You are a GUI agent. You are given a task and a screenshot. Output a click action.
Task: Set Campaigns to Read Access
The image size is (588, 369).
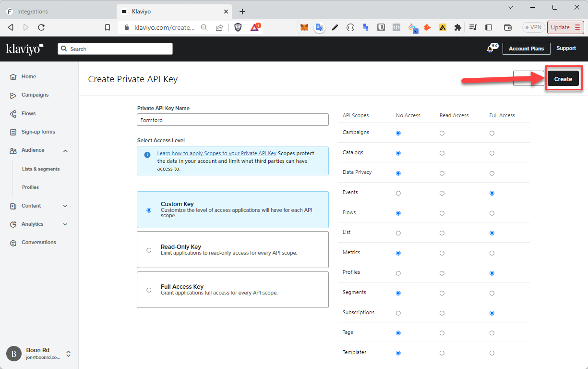click(x=442, y=133)
